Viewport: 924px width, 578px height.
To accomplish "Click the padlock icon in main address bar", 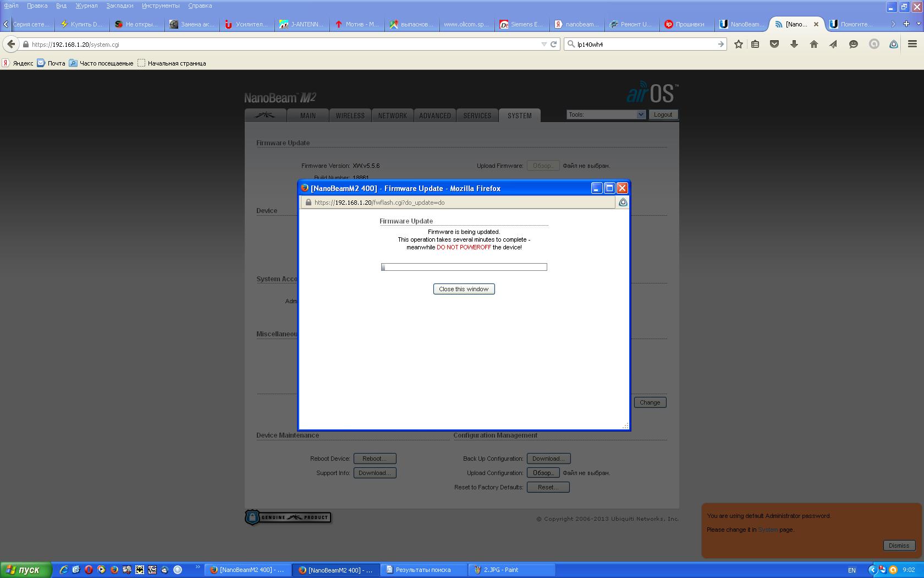I will coord(25,44).
